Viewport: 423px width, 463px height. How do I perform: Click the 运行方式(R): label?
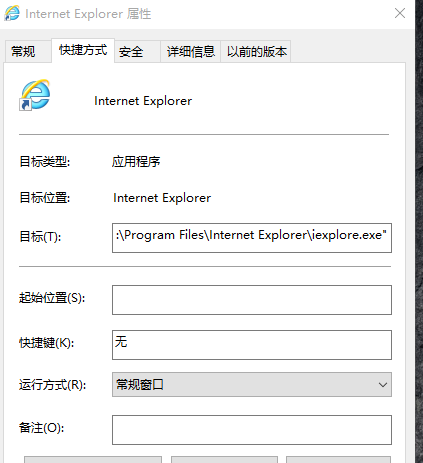[53, 385]
